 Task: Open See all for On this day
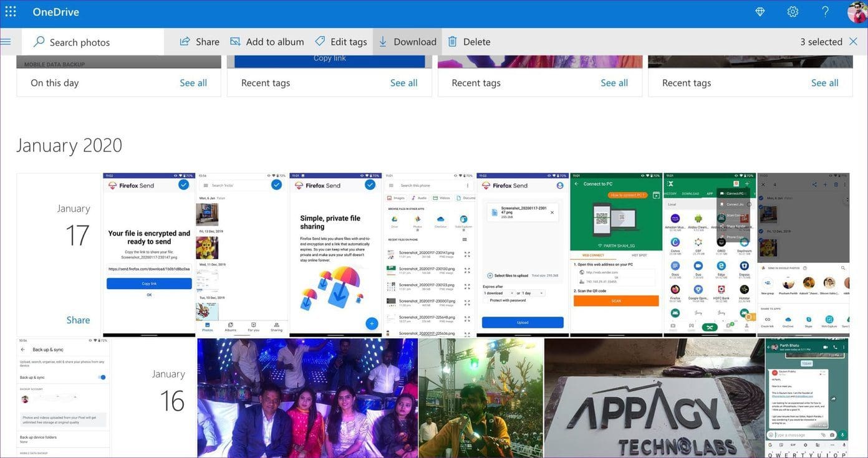pos(193,83)
